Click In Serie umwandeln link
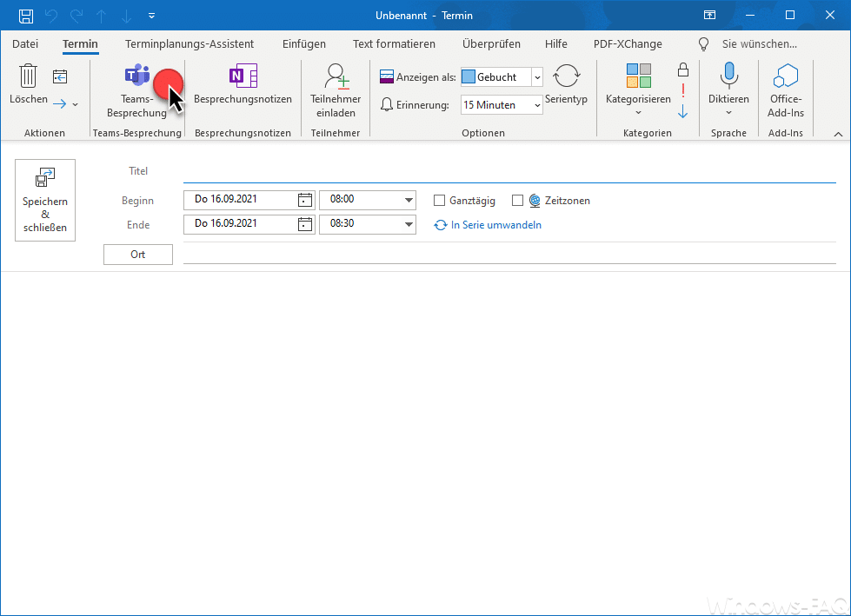The image size is (851, 616). point(496,225)
